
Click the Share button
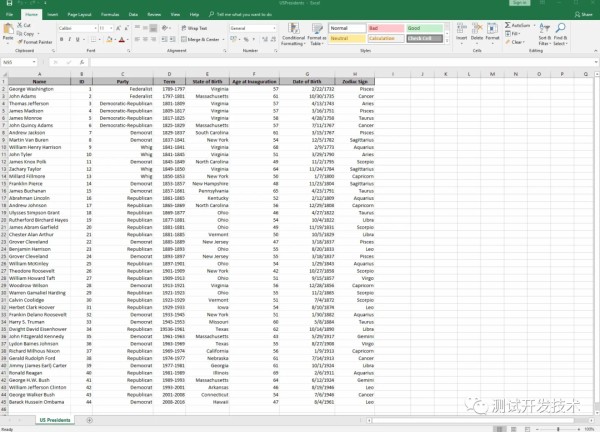(584, 15)
